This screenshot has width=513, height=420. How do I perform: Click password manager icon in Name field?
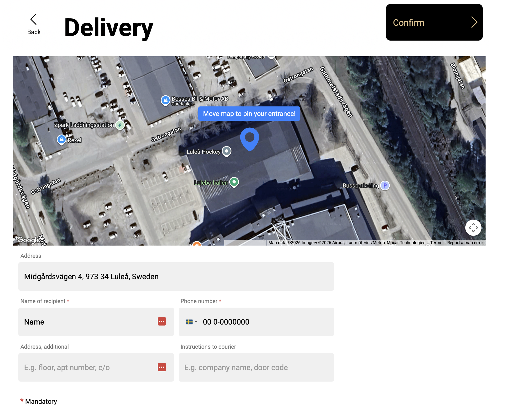[162, 321]
